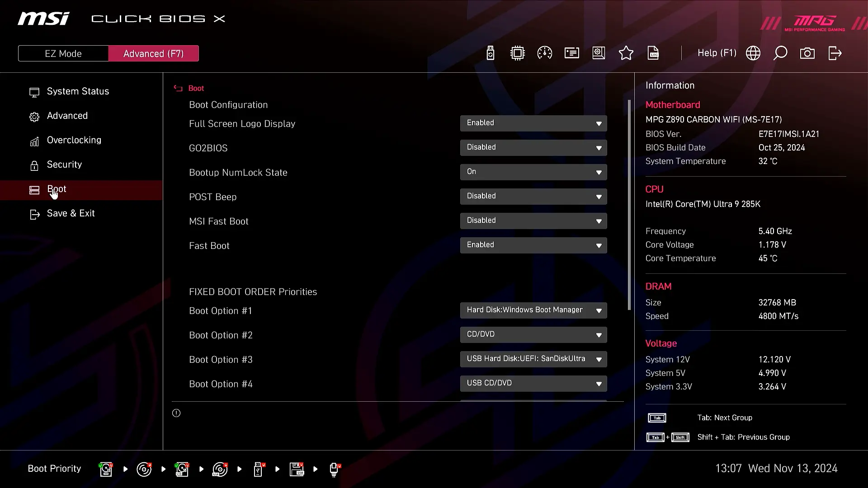Take a screenshot with camera icon
The width and height of the screenshot is (868, 488).
point(807,53)
